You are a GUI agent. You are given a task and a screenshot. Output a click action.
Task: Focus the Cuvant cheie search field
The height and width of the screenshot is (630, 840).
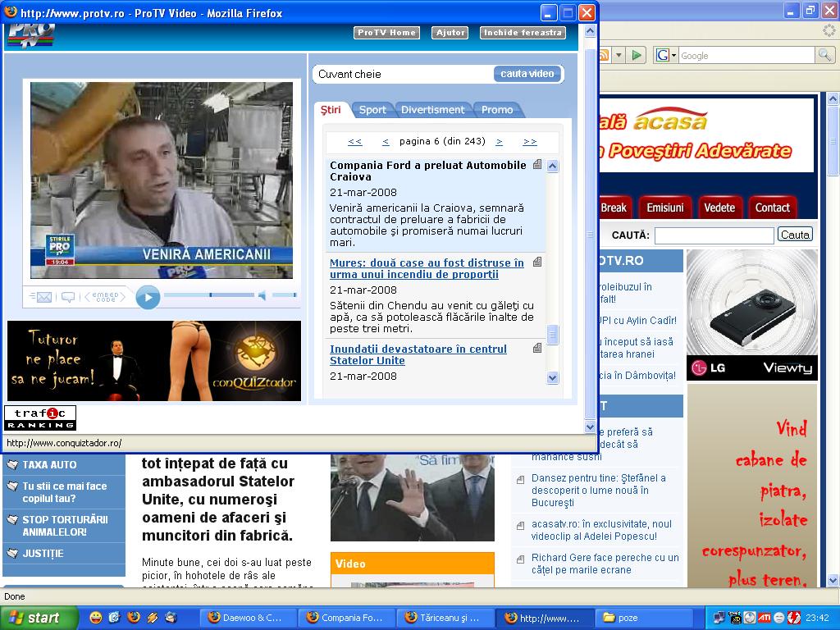pyautogui.click(x=404, y=74)
